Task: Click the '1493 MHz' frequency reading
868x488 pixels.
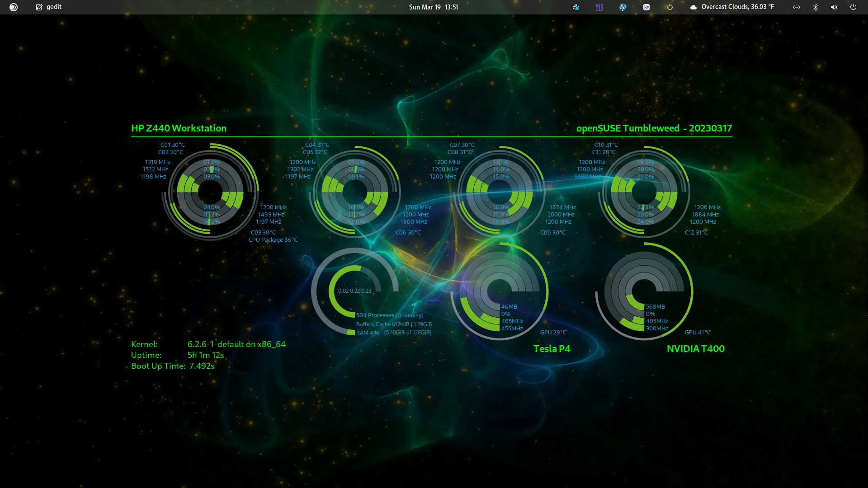Action: (x=271, y=215)
